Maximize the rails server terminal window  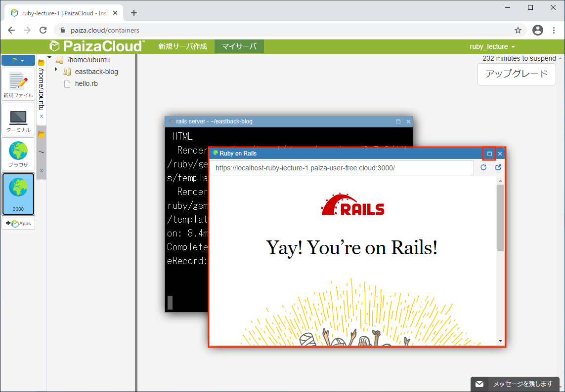398,121
